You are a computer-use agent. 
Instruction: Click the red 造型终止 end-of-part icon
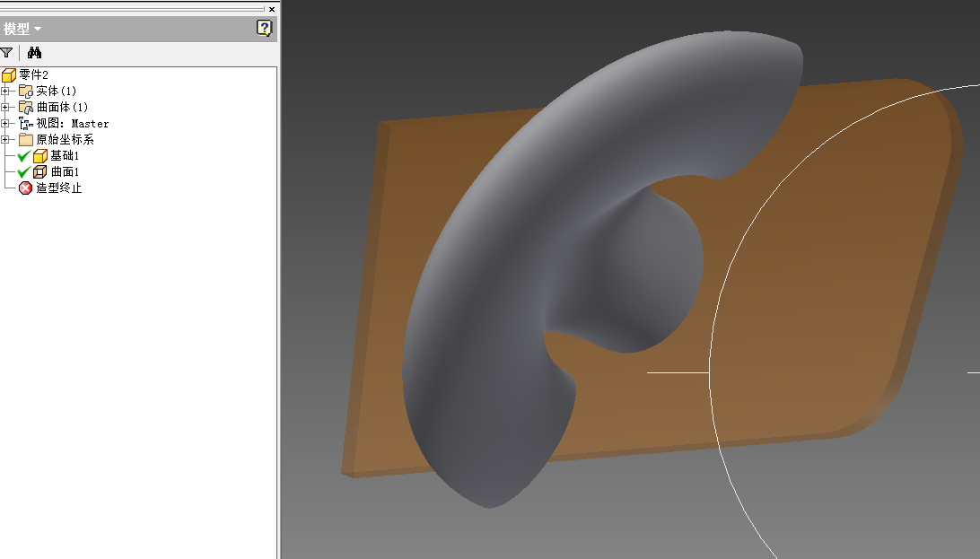pyautogui.click(x=25, y=188)
